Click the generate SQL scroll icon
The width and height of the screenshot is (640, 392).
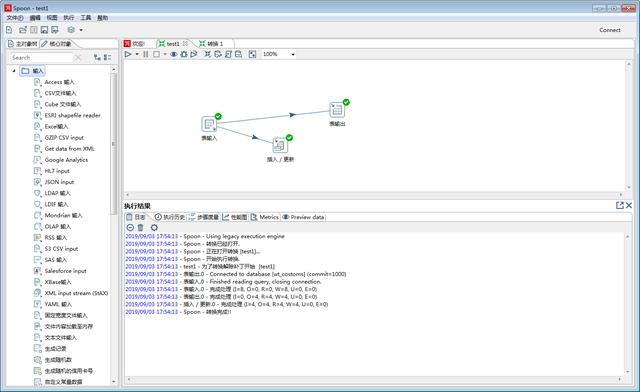coord(228,54)
